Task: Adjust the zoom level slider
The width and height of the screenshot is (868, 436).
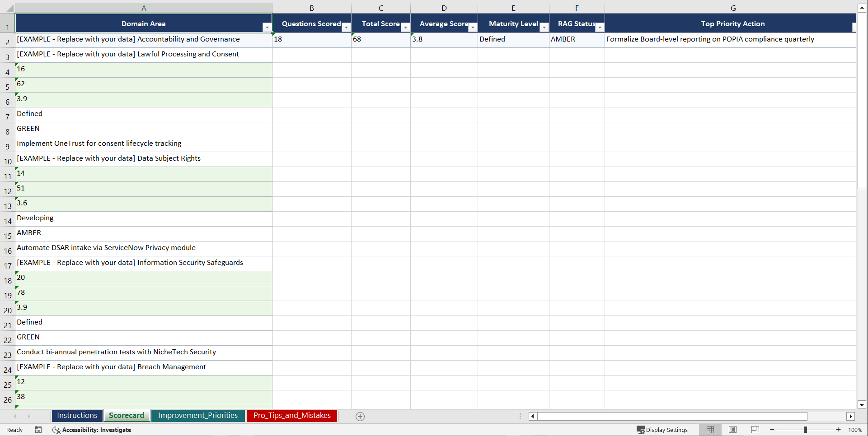Action: point(805,430)
